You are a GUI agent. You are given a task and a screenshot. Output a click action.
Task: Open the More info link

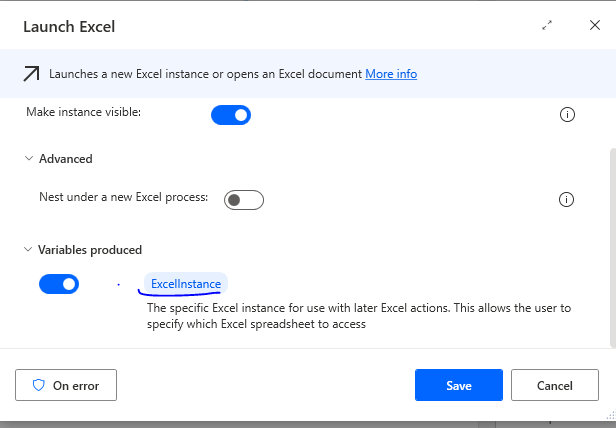click(390, 74)
